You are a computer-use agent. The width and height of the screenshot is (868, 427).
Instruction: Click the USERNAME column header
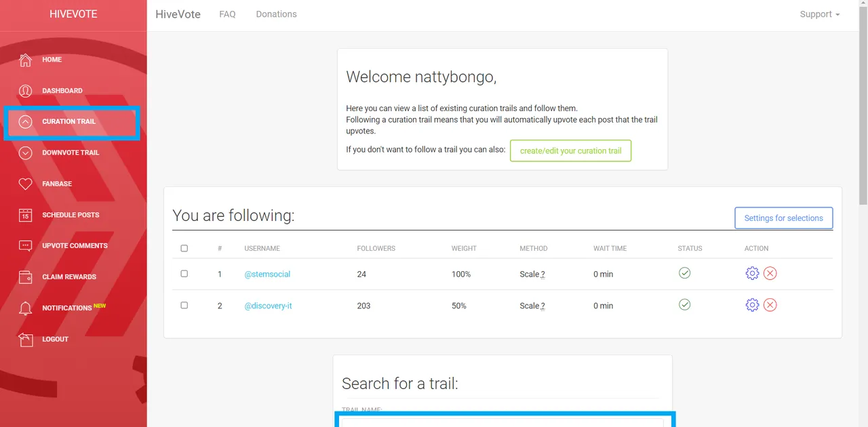[262, 249]
